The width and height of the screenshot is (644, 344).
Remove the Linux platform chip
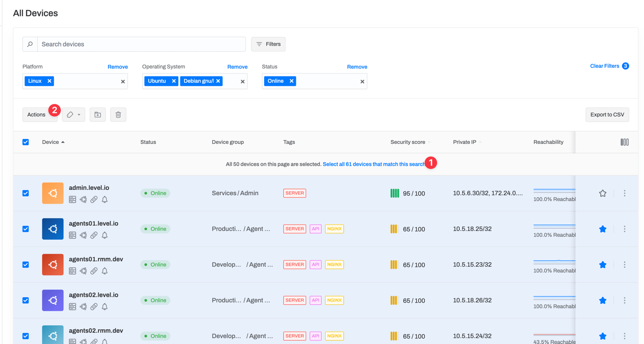pyautogui.click(x=50, y=81)
